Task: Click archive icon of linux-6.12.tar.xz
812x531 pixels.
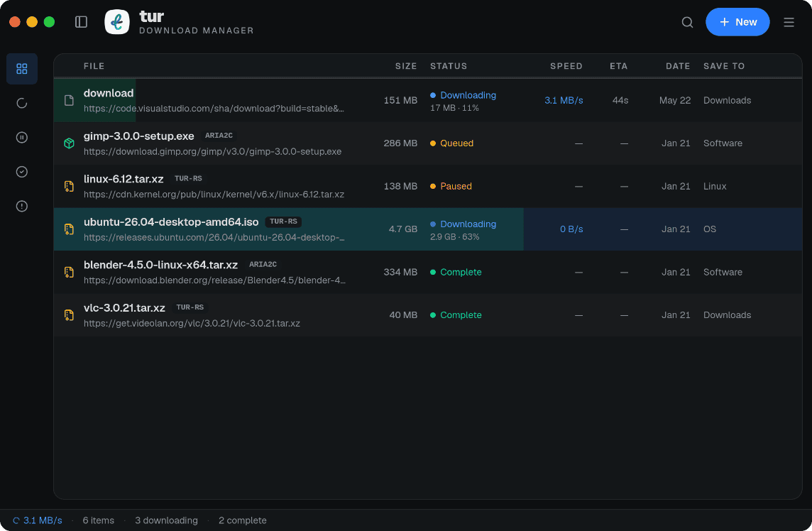Action: click(69, 187)
